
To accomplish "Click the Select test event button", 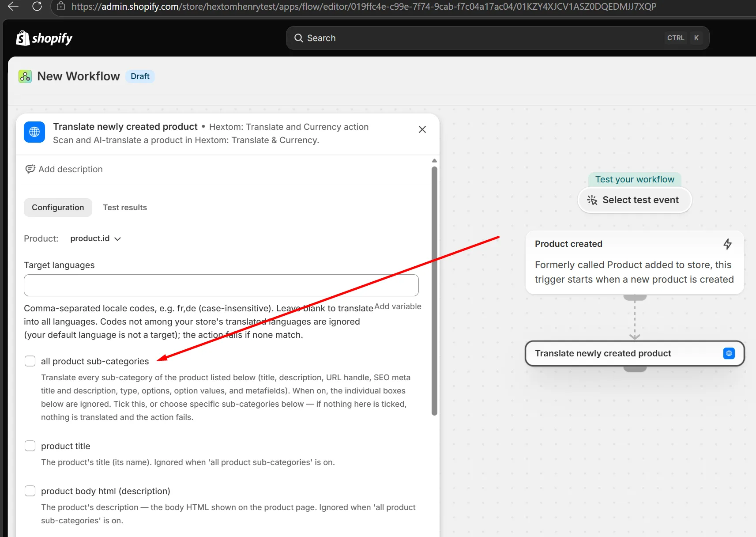I will click(x=635, y=200).
